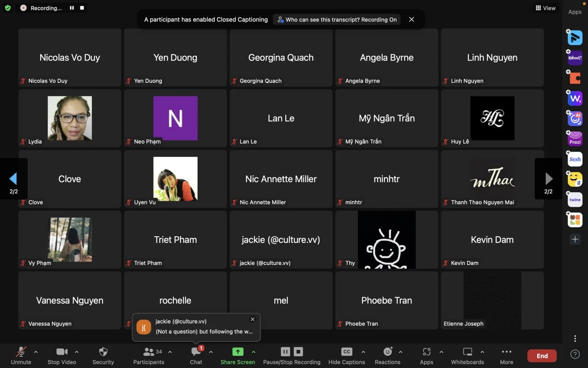
Task: Open the Prezi app from sidebar
Action: tap(575, 139)
